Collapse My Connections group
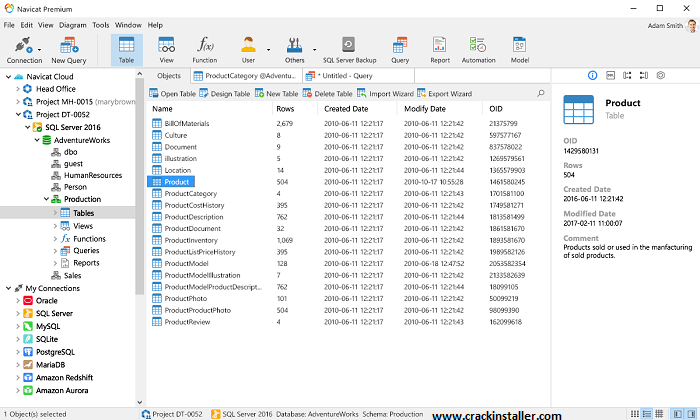 tap(8, 288)
